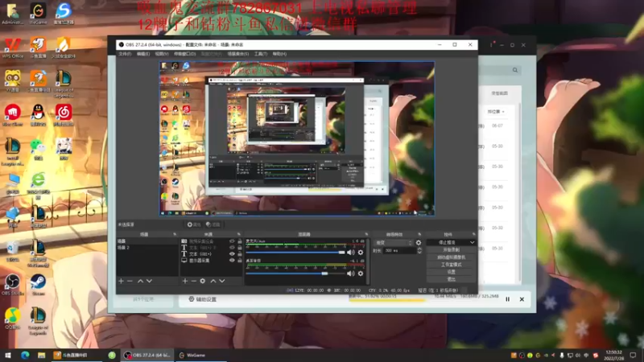Screen dimensions: 644x362
Task: Click Start Virtual Camera button
Action: pyautogui.click(x=451, y=257)
